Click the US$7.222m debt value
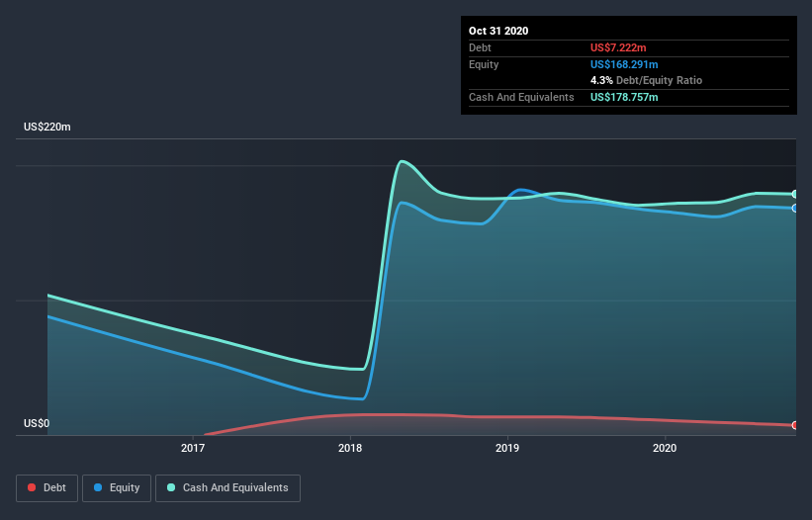This screenshot has width=812, height=520. [618, 47]
